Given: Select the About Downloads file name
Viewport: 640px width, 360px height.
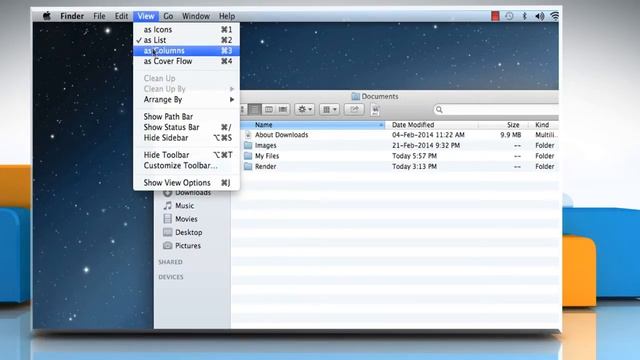Looking at the screenshot, I should pyautogui.click(x=282, y=135).
